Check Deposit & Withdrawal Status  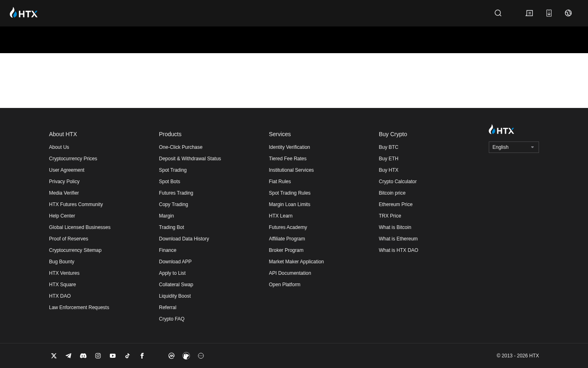pos(190,159)
